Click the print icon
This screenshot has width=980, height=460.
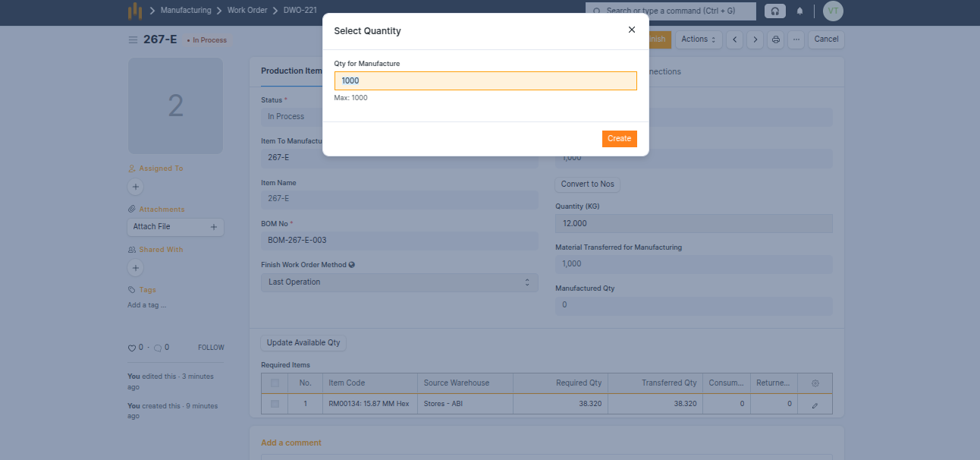(775, 39)
